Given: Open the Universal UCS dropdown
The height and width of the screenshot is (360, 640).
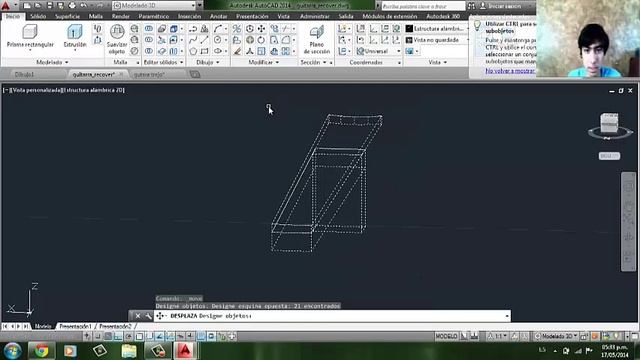Looking at the screenshot, I should tap(378, 51).
